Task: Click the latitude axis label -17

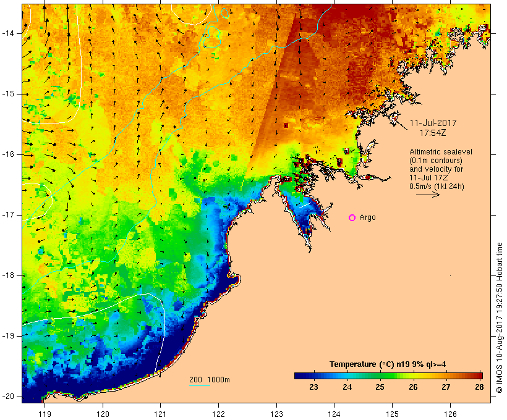Action: pyautogui.click(x=8, y=215)
